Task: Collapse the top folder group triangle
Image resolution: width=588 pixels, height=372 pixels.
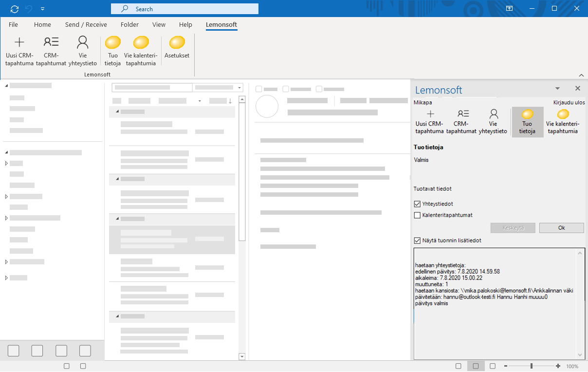Action: tap(6, 86)
